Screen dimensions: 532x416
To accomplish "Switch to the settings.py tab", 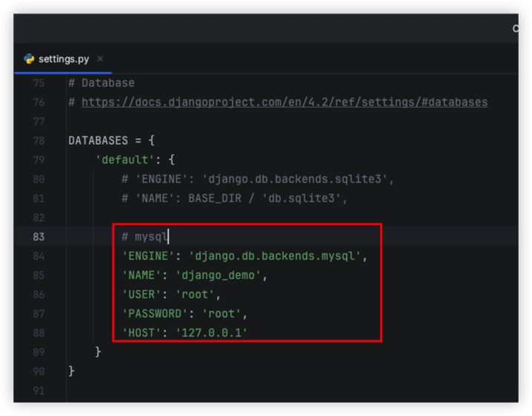I will coord(64,58).
